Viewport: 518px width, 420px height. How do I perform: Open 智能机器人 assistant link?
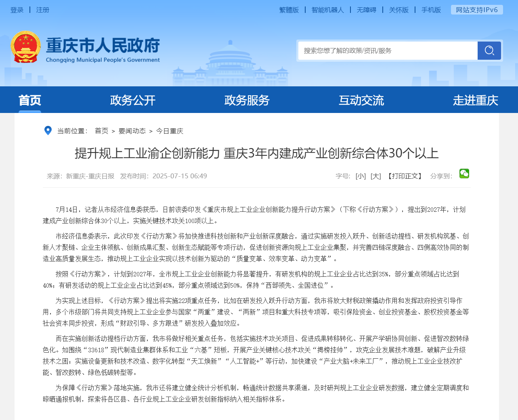click(328, 10)
